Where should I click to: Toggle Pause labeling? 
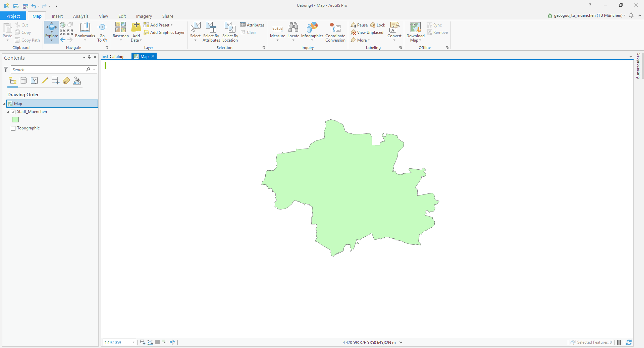(x=359, y=25)
